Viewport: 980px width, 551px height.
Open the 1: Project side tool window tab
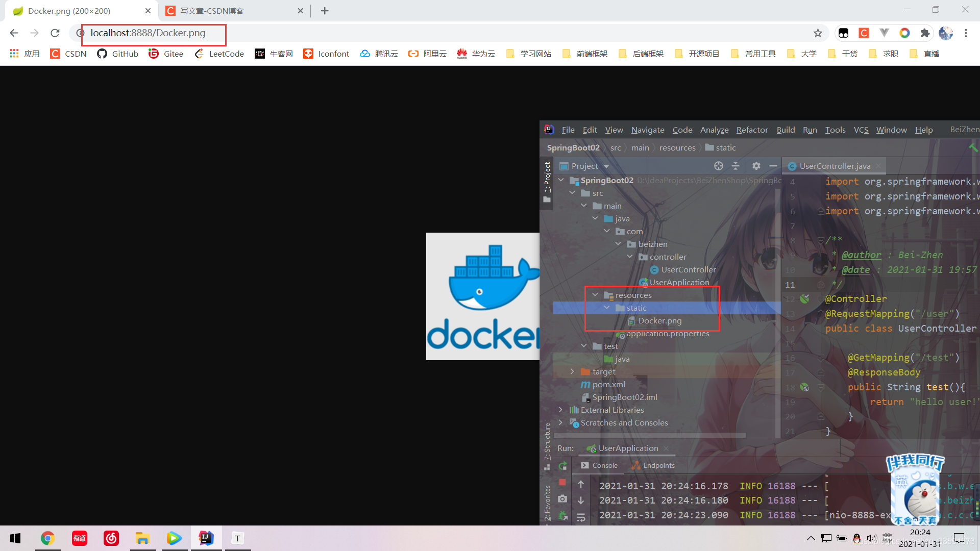(x=547, y=182)
